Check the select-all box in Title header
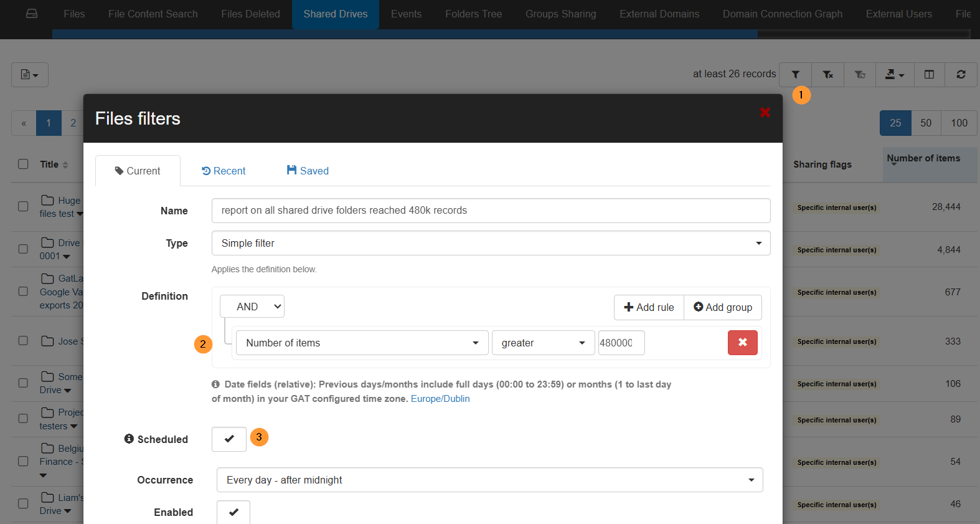The height and width of the screenshot is (524, 980). [23, 164]
